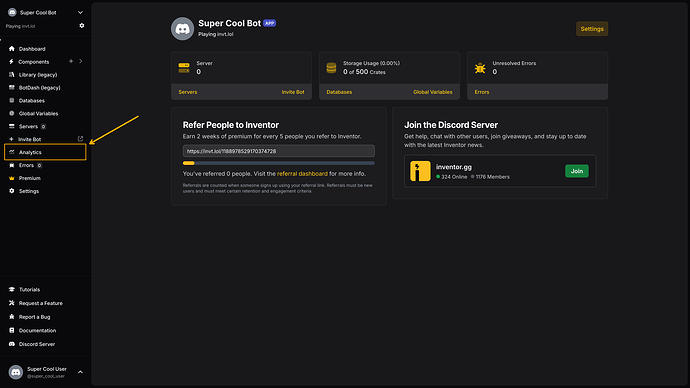Click the bug icon in Unresolved Errors card

[x=480, y=68]
